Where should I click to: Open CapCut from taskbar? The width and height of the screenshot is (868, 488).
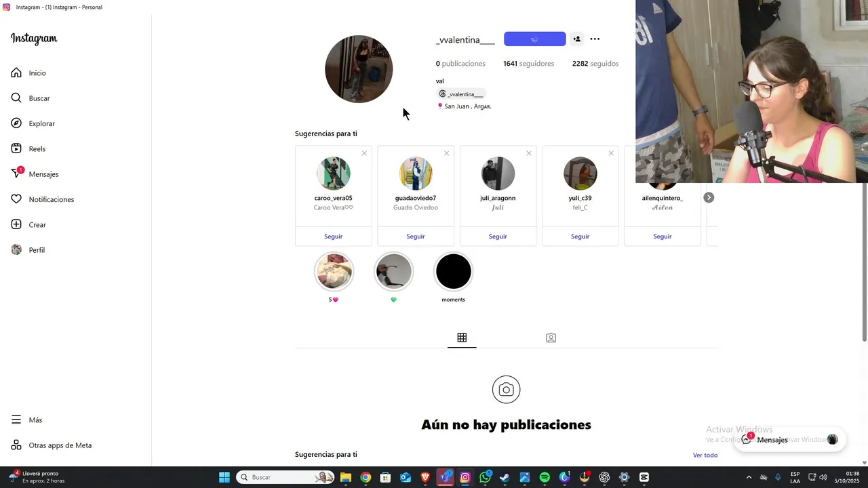point(644,477)
